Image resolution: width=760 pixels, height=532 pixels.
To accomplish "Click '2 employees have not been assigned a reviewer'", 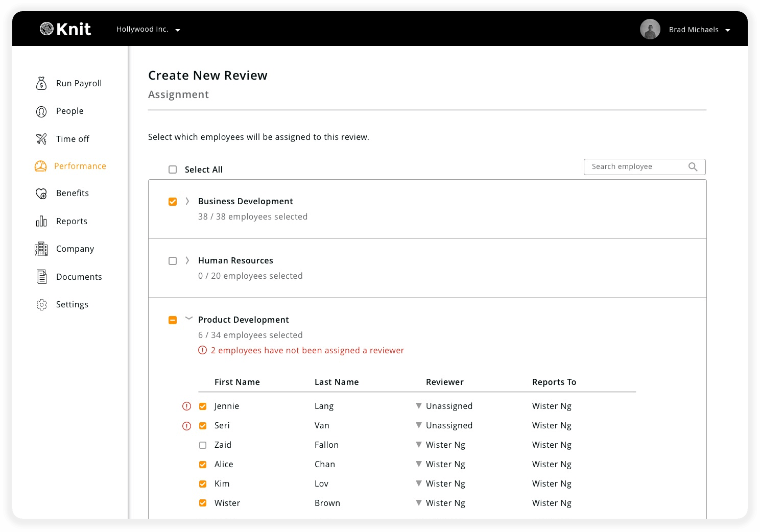I will (307, 350).
